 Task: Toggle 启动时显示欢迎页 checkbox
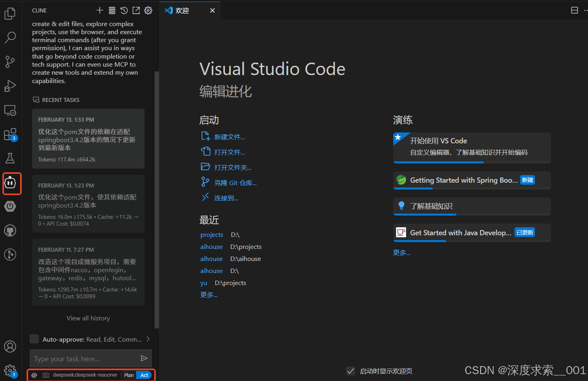(x=351, y=371)
